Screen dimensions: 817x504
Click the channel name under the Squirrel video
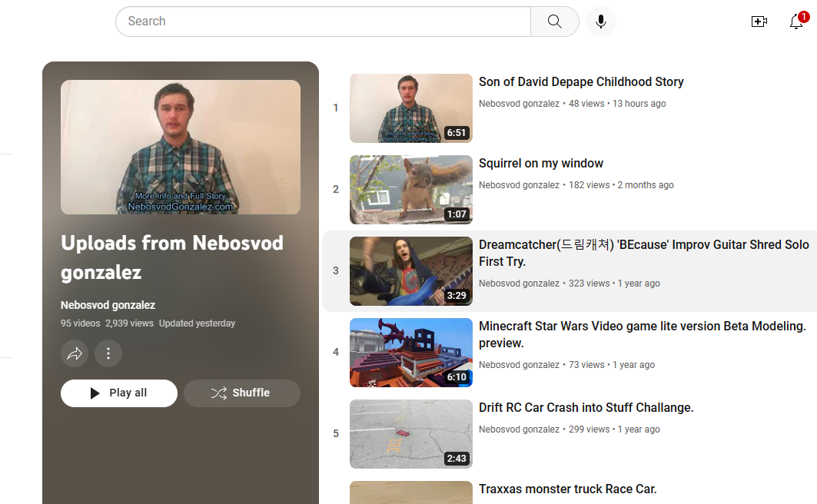[x=519, y=185]
